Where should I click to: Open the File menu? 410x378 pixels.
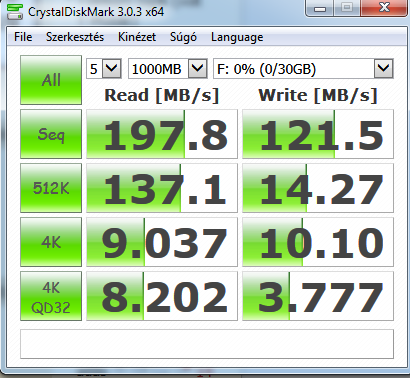click(x=23, y=37)
